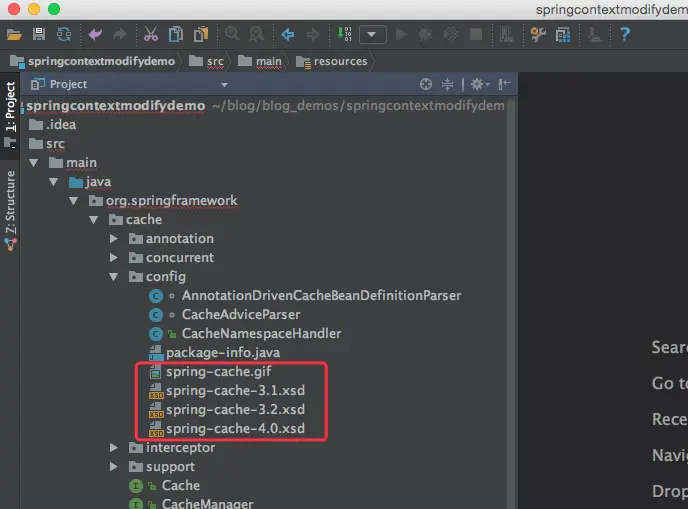Collapse the java folder arrow
This screenshot has width=688, height=509.
[54, 182]
